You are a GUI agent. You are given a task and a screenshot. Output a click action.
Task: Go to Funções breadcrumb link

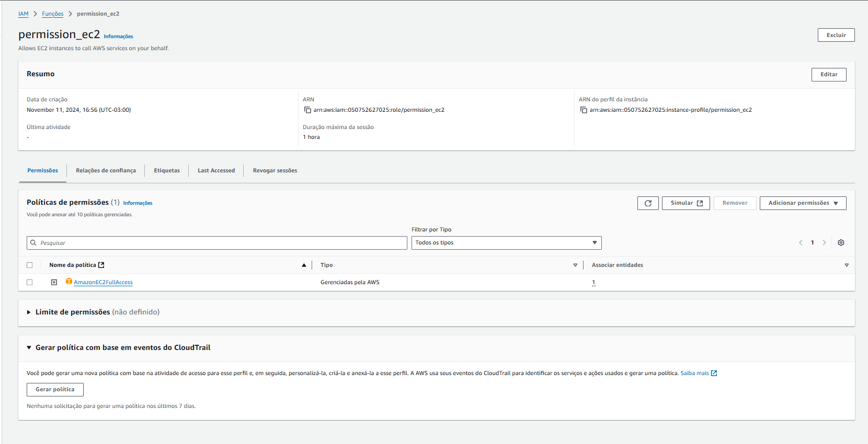pyautogui.click(x=53, y=14)
